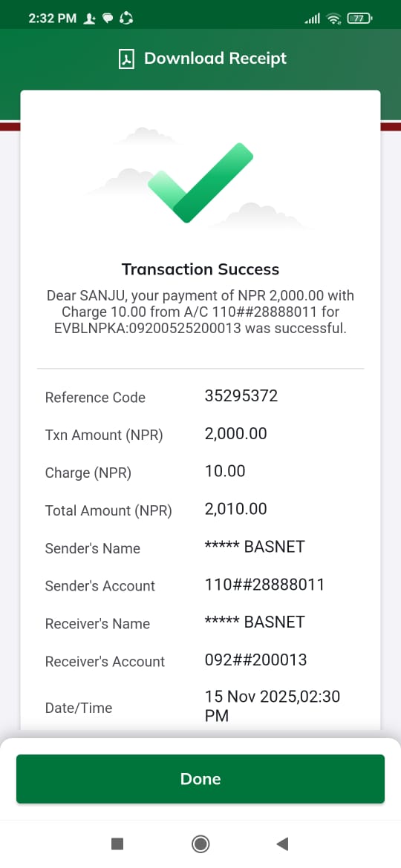Tap the Wi-Fi status icon
This screenshot has height=868, width=401.
(333, 19)
